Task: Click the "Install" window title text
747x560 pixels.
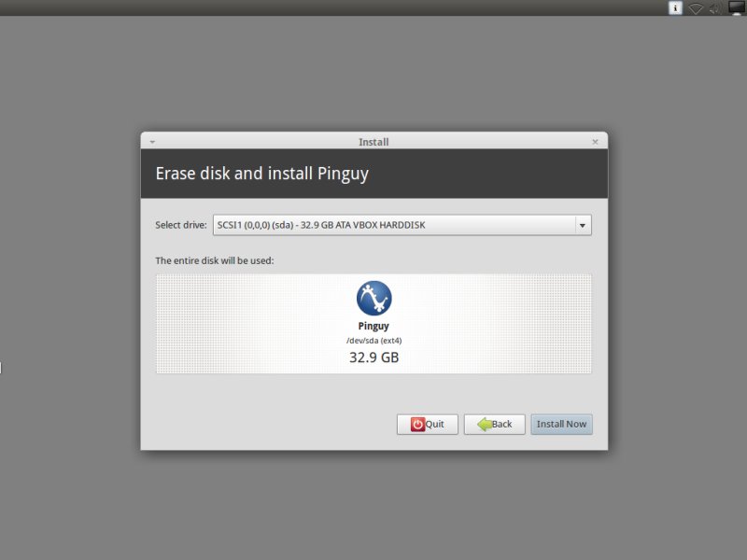Action: (x=373, y=142)
